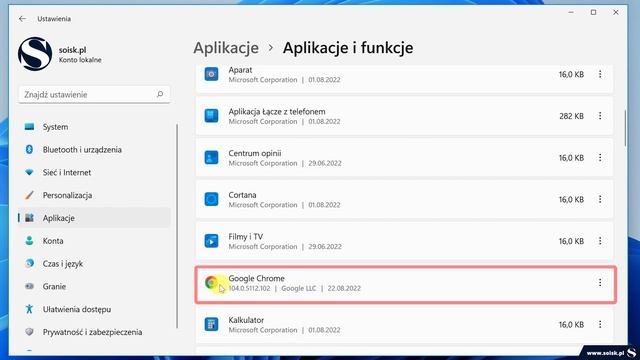The height and width of the screenshot is (360, 640).
Task: Click the Cortana app icon
Action: tap(211, 199)
